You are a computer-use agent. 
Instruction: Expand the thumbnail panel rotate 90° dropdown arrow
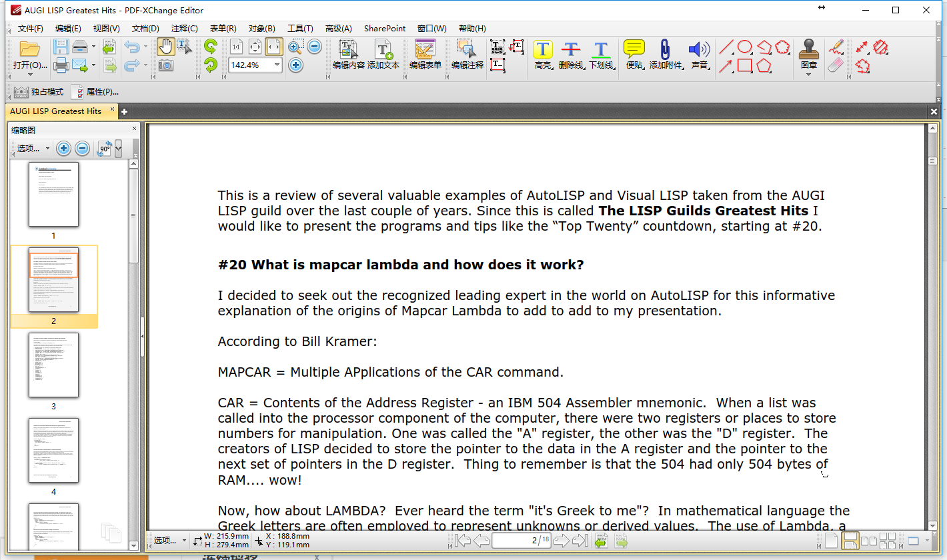(x=119, y=149)
